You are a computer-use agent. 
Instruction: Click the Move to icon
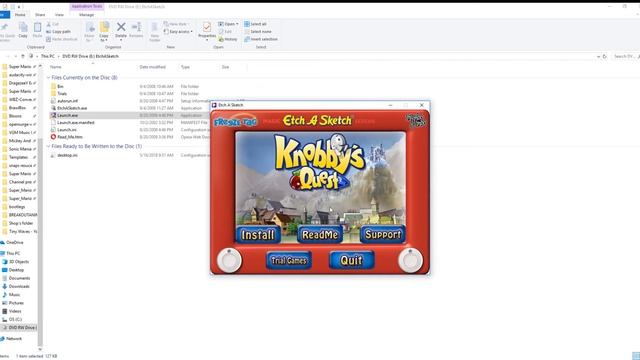tap(90, 31)
